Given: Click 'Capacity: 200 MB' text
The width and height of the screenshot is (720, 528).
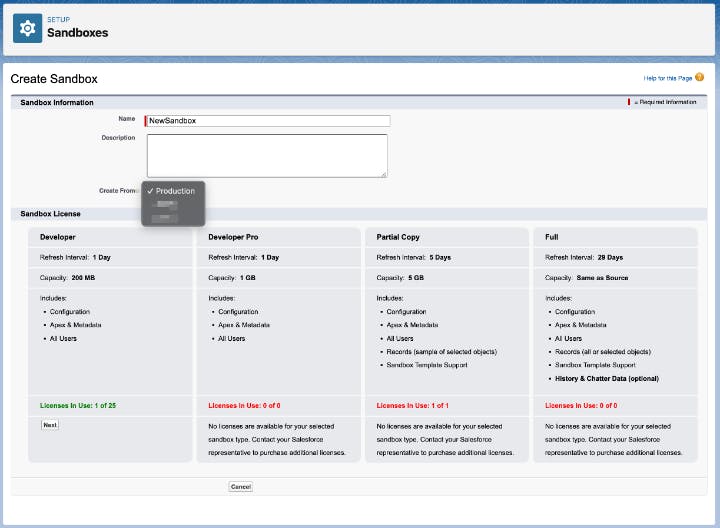Looking at the screenshot, I should [68, 278].
